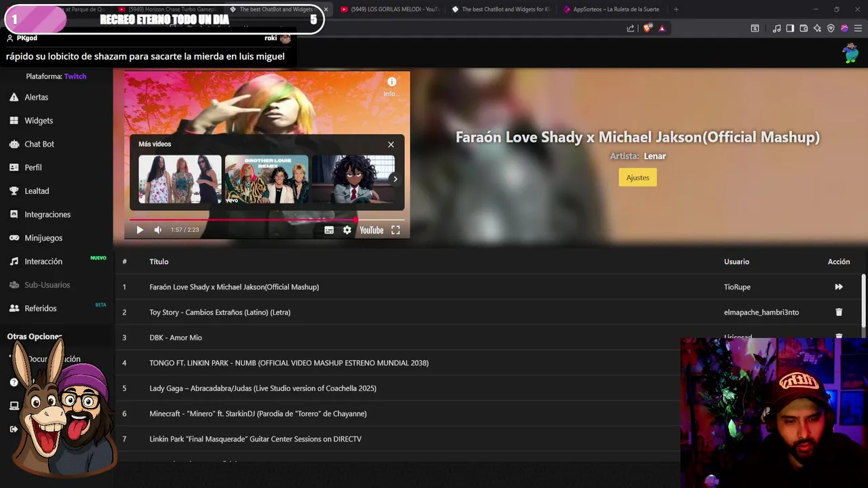Open the browser hamburger main menu

[x=858, y=28]
